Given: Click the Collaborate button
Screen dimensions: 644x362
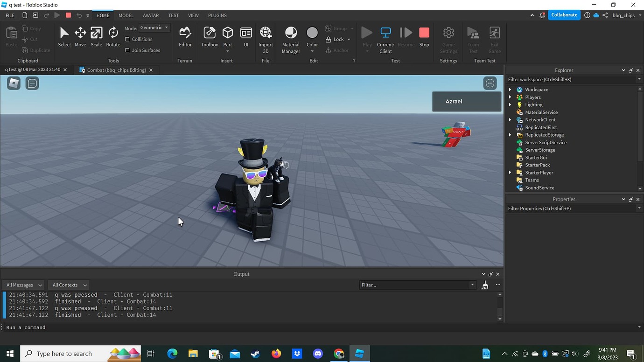Looking at the screenshot, I should point(564,14).
